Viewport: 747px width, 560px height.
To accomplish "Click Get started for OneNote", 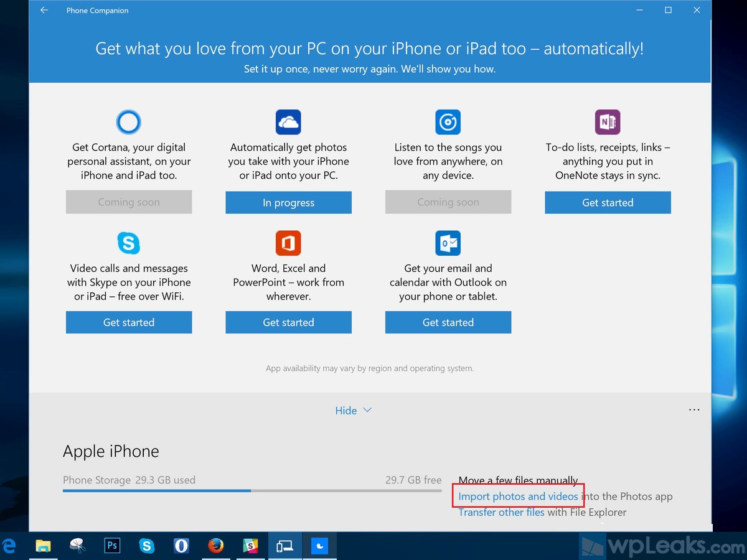I will pyautogui.click(x=608, y=202).
